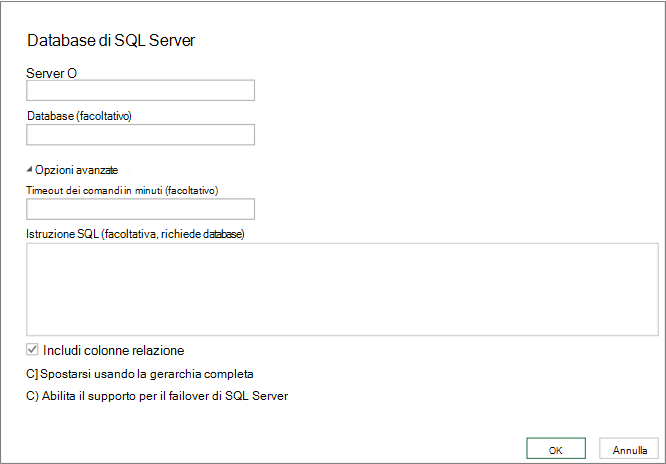Click into the Istruzione SQL text area
Screen dimensions: 666x464
pos(342,289)
